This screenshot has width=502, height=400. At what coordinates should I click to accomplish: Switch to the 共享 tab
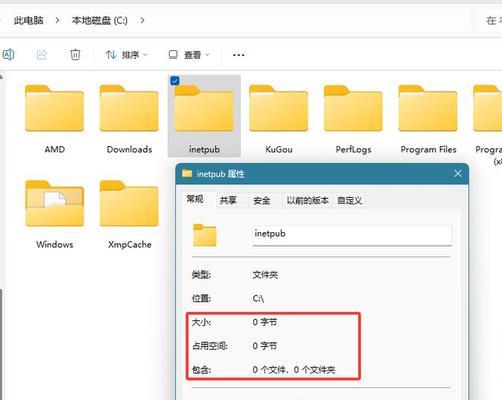point(228,200)
